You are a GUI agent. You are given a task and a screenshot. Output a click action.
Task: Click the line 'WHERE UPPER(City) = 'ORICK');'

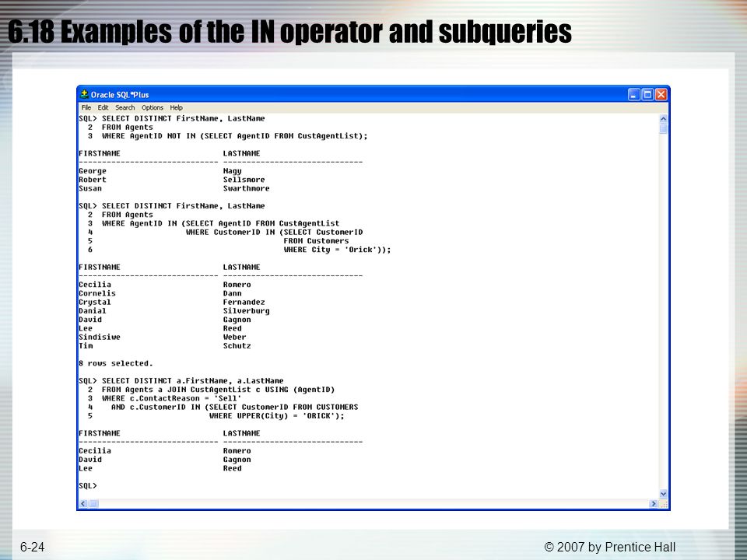tap(277, 415)
